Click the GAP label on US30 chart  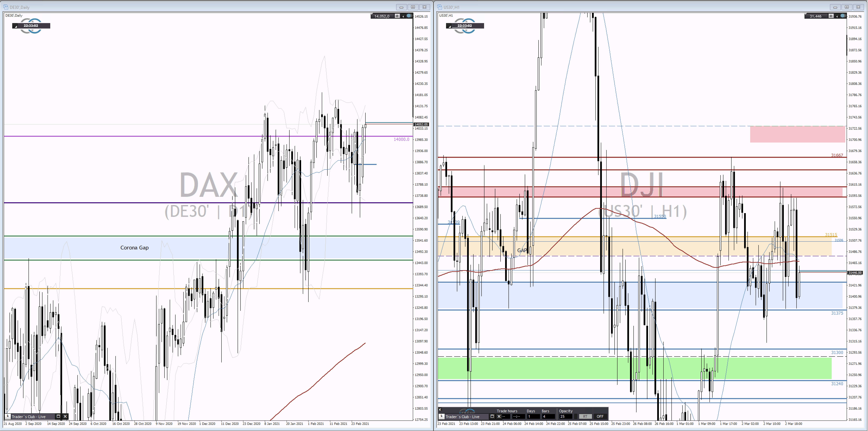(x=522, y=250)
